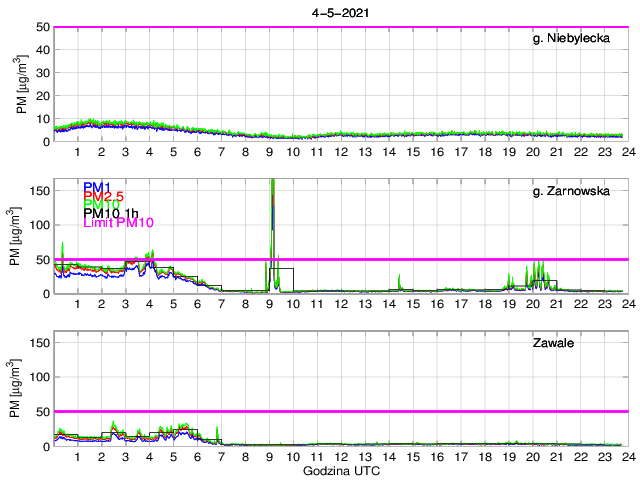Click hour 5 tick label under Zawale plot

coord(173,457)
